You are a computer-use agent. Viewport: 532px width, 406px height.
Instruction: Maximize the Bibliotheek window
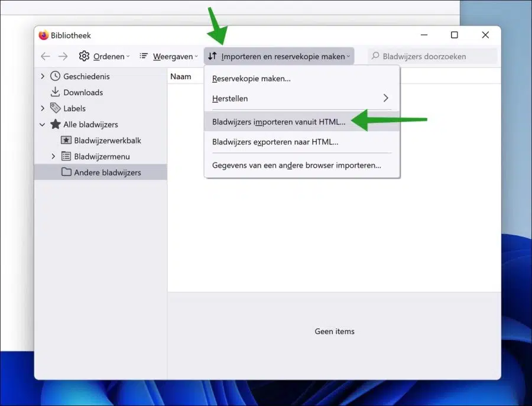[x=455, y=35]
